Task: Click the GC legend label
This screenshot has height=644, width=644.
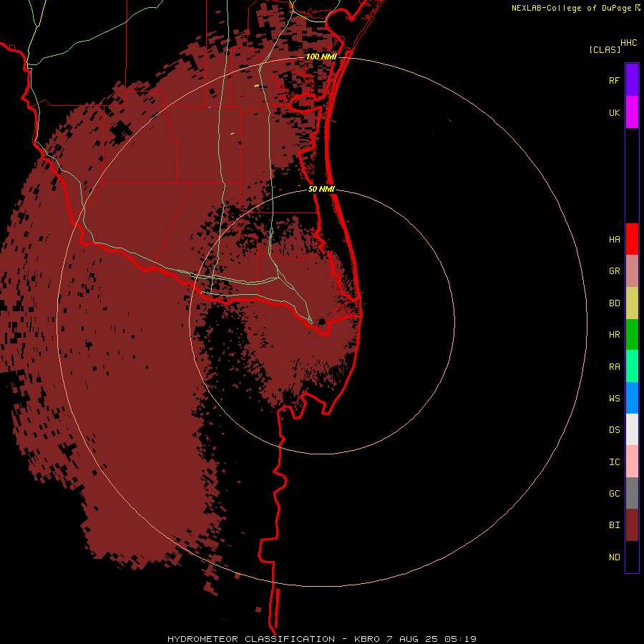Action: (x=614, y=494)
